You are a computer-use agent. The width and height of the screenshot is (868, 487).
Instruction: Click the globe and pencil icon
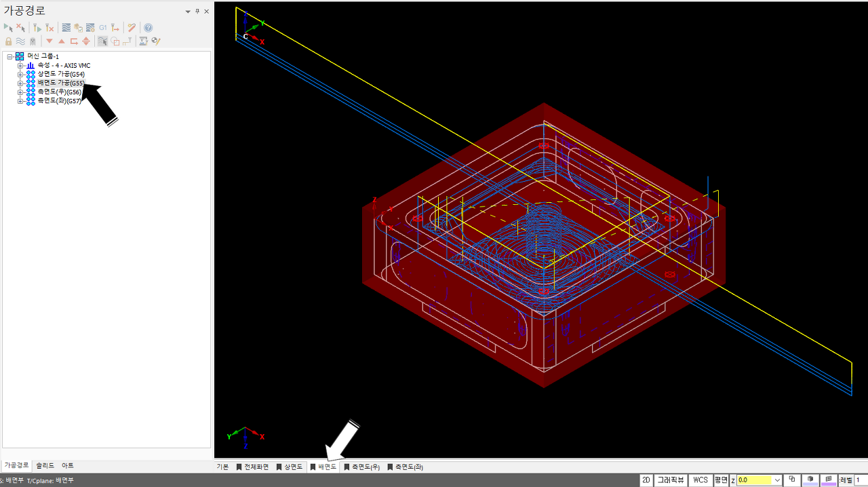(x=156, y=41)
